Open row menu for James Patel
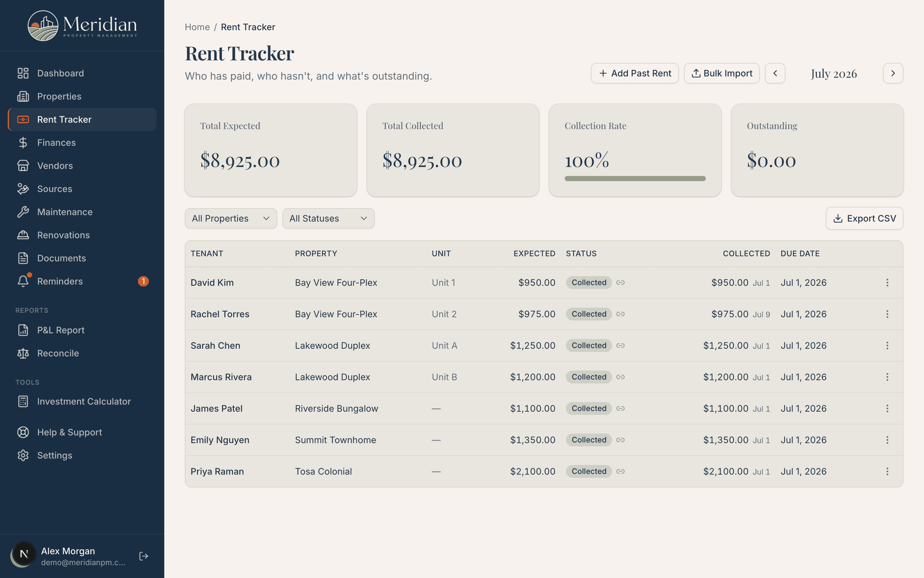 [x=887, y=408]
